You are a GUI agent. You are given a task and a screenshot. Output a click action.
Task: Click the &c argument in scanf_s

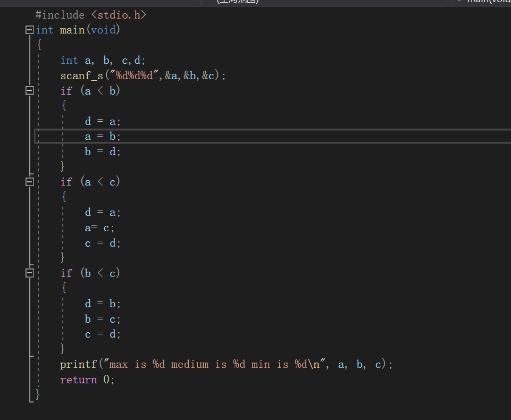208,75
